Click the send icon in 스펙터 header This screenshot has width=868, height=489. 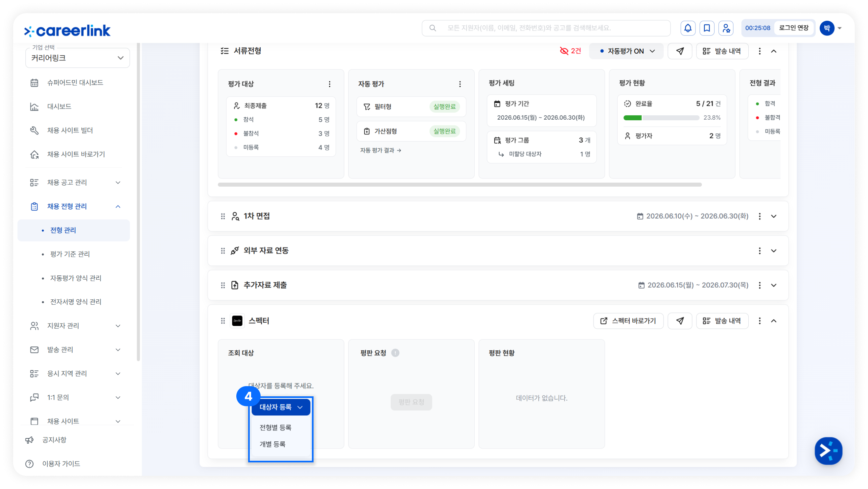(680, 321)
